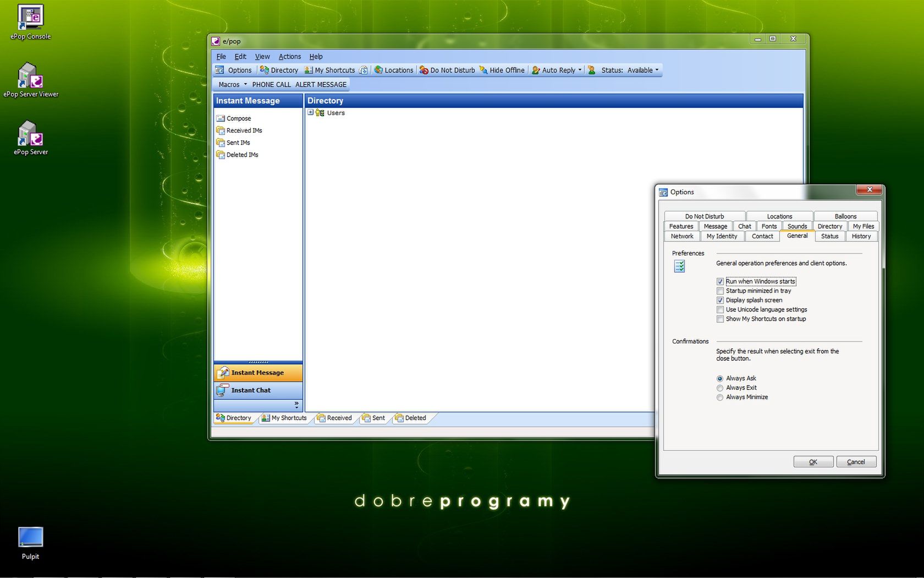The image size is (924, 578).
Task: Open the Received IMs folder
Action: (239, 130)
